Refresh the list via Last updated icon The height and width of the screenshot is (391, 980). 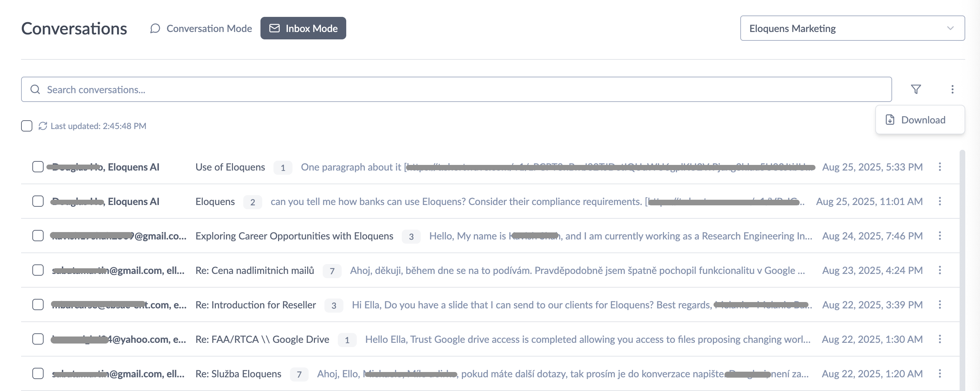tap(43, 126)
